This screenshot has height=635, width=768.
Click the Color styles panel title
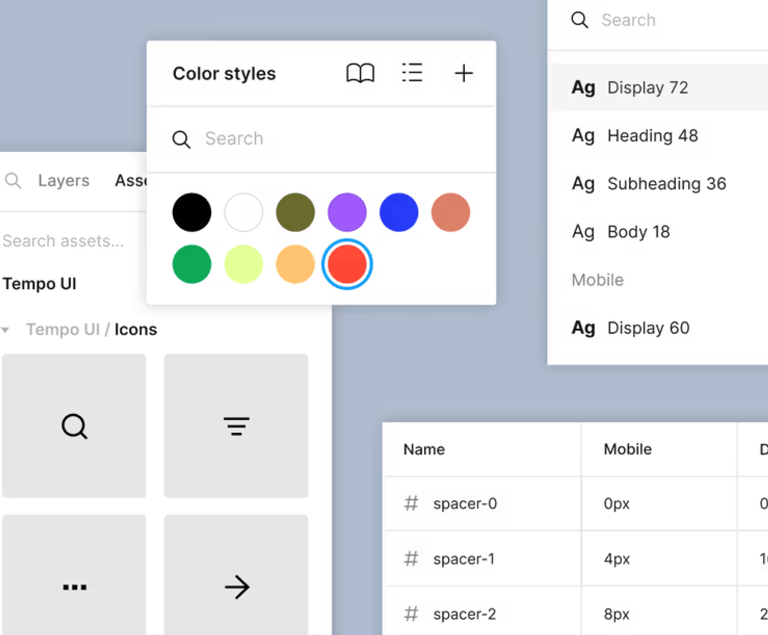coord(224,73)
